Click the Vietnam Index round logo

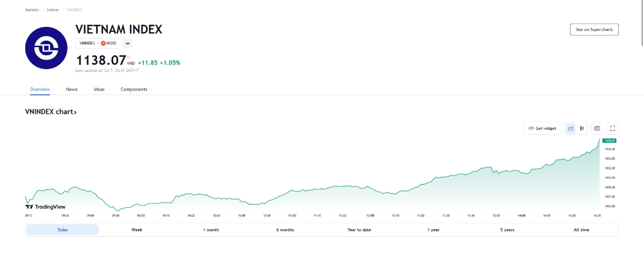coord(46,48)
